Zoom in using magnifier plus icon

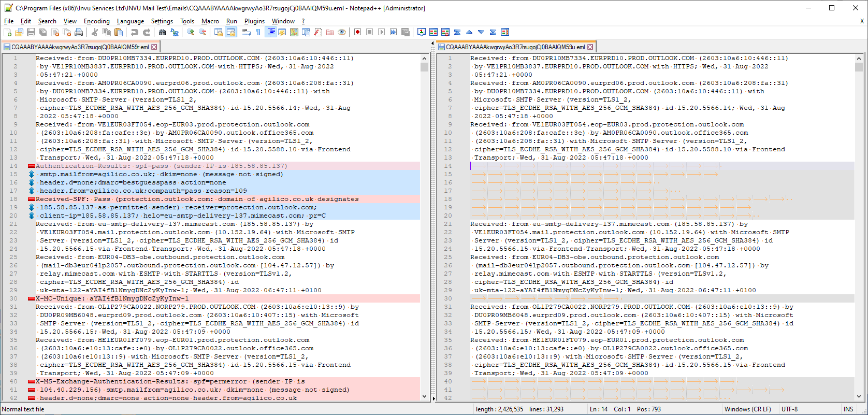point(191,32)
